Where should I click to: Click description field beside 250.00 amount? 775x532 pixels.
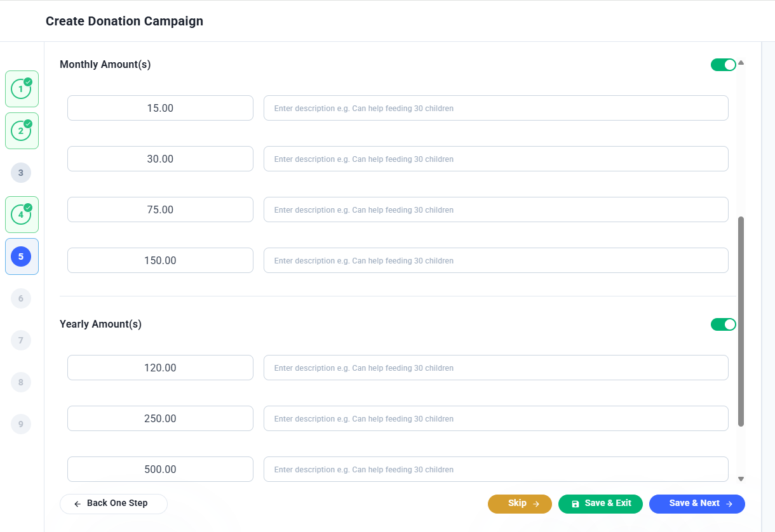tap(496, 418)
